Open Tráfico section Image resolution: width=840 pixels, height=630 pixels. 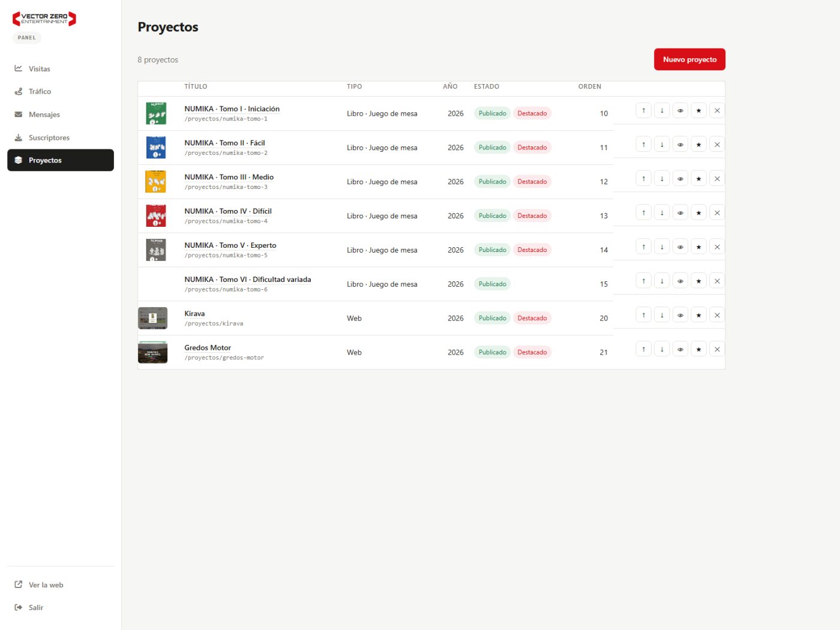click(61, 92)
